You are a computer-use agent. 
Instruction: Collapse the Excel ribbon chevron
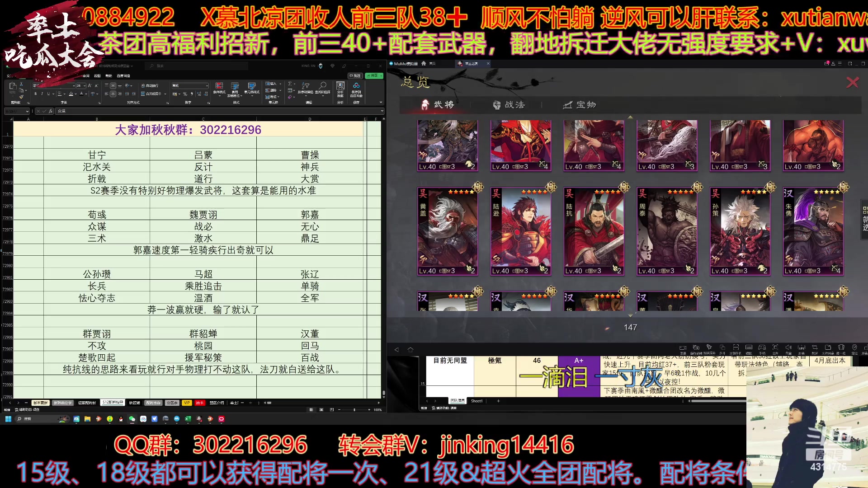[381, 102]
